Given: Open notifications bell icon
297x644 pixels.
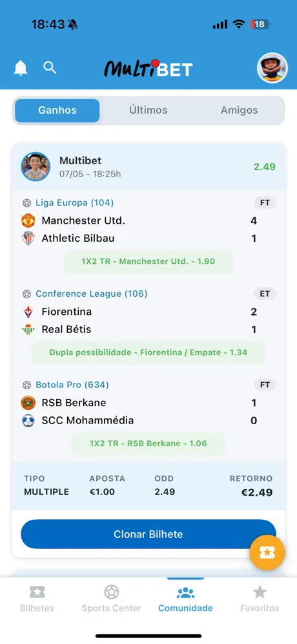Looking at the screenshot, I should point(21,68).
